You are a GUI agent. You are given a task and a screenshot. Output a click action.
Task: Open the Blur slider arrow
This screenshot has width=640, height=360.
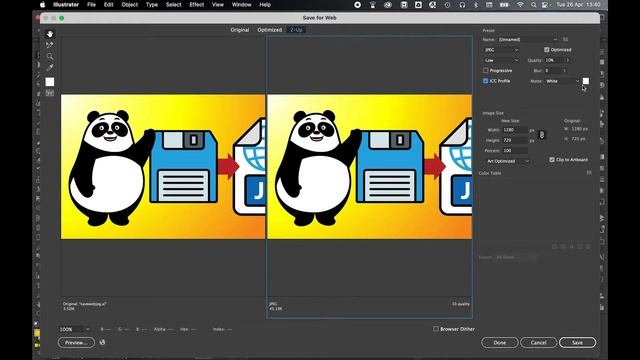[x=565, y=71]
